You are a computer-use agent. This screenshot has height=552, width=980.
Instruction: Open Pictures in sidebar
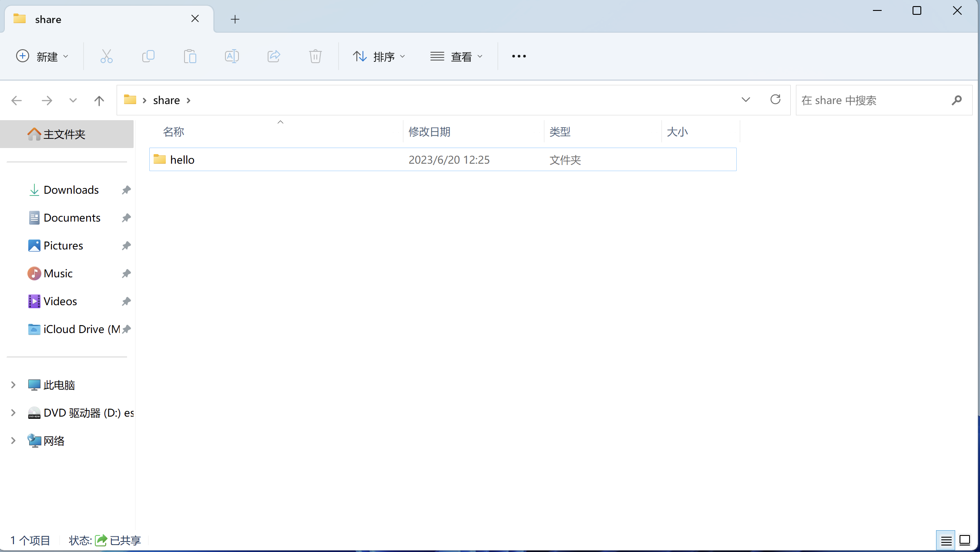(63, 246)
